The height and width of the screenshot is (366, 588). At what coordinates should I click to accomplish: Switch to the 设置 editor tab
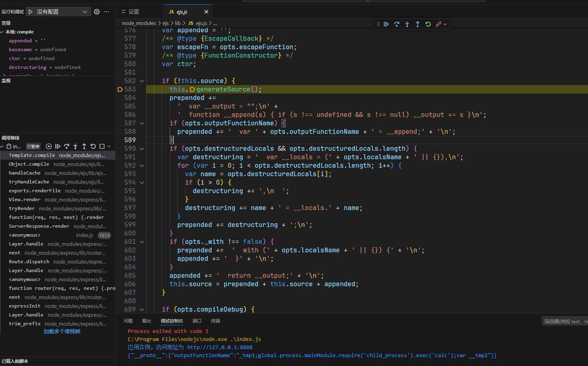point(130,12)
